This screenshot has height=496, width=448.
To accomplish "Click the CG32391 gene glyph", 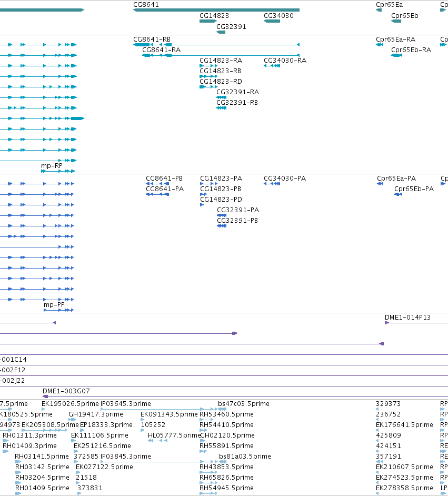I will [x=221, y=32].
